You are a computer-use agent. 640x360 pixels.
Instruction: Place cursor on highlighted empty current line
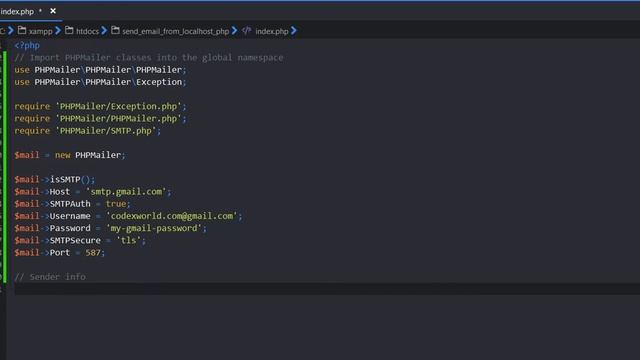pyautogui.click(x=327, y=289)
